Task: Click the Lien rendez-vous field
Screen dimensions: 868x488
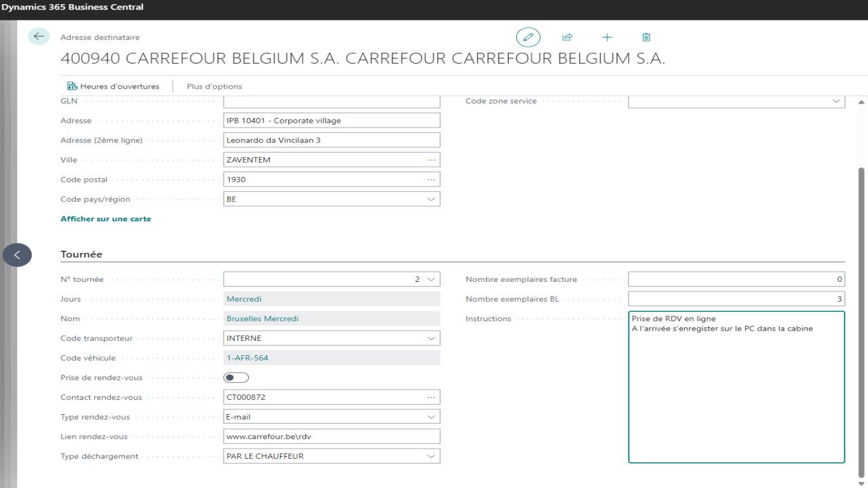Action: click(332, 436)
